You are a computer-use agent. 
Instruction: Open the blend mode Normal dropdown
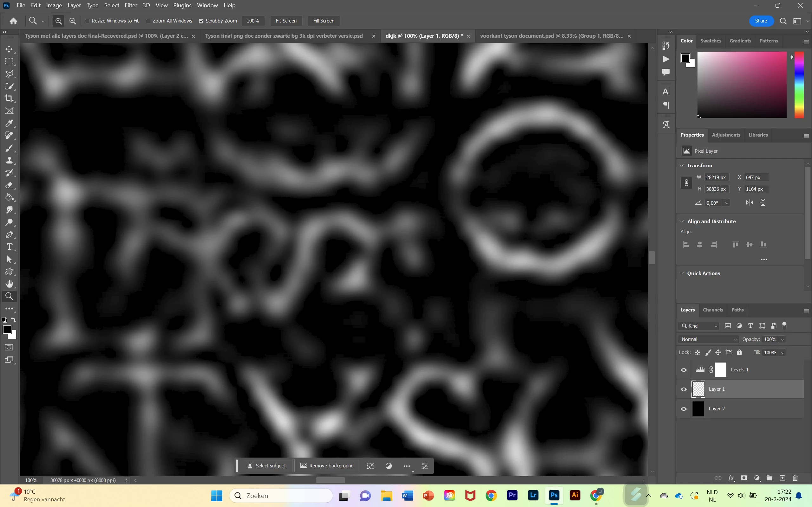(x=709, y=339)
